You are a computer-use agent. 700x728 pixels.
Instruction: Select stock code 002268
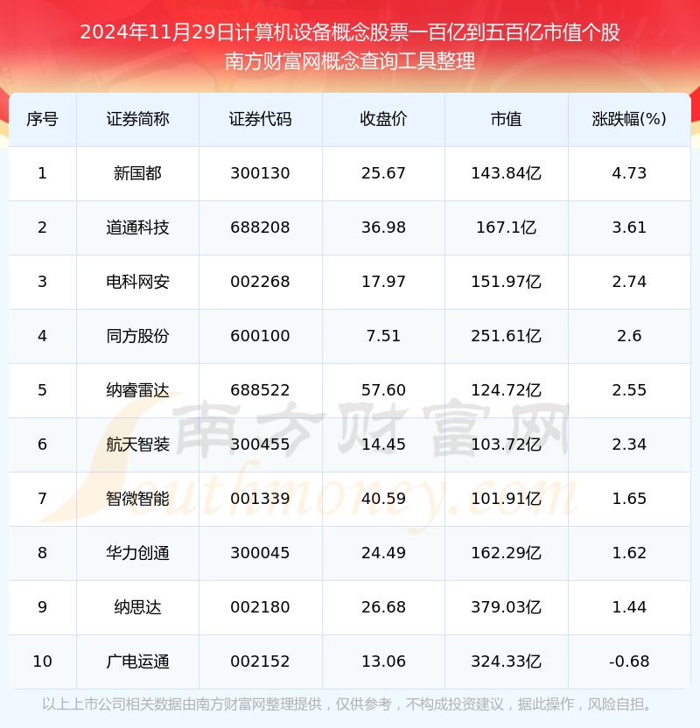point(260,282)
